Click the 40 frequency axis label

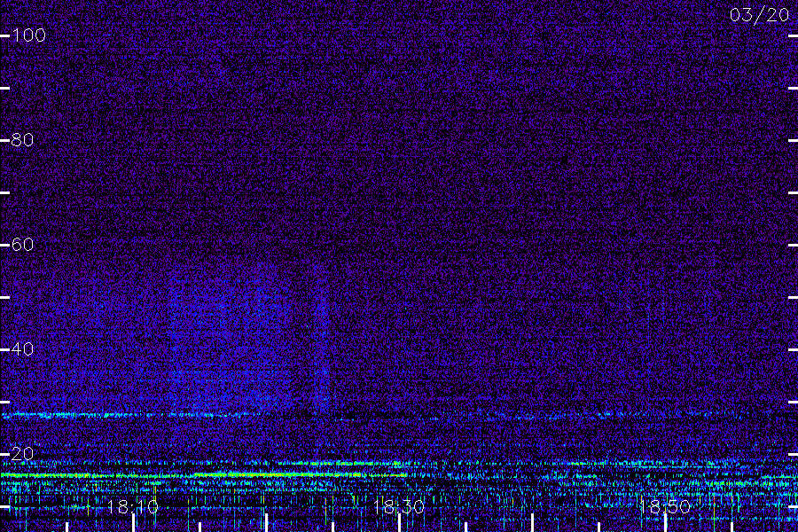[x=22, y=349]
